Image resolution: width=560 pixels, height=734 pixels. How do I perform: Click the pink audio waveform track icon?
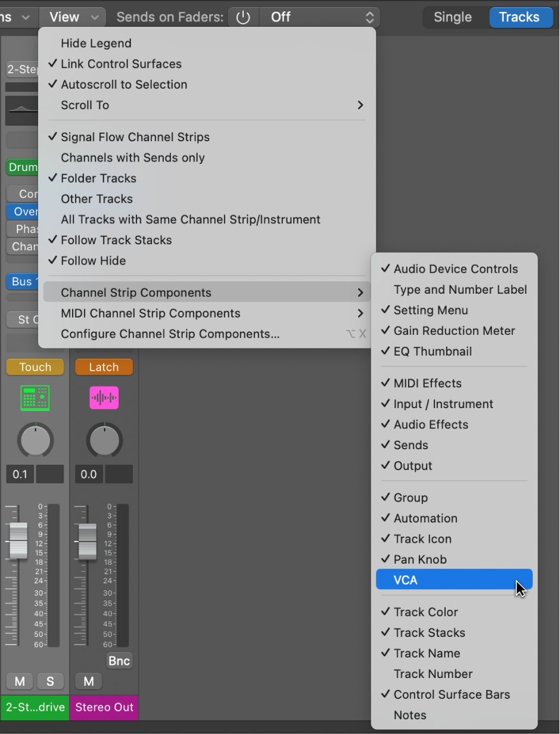point(104,398)
